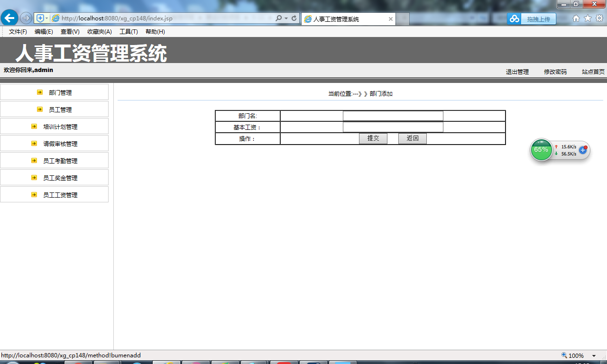The width and height of the screenshot is (607, 364).
Task: Click the browser forward arrow
Action: pyautogui.click(x=26, y=18)
